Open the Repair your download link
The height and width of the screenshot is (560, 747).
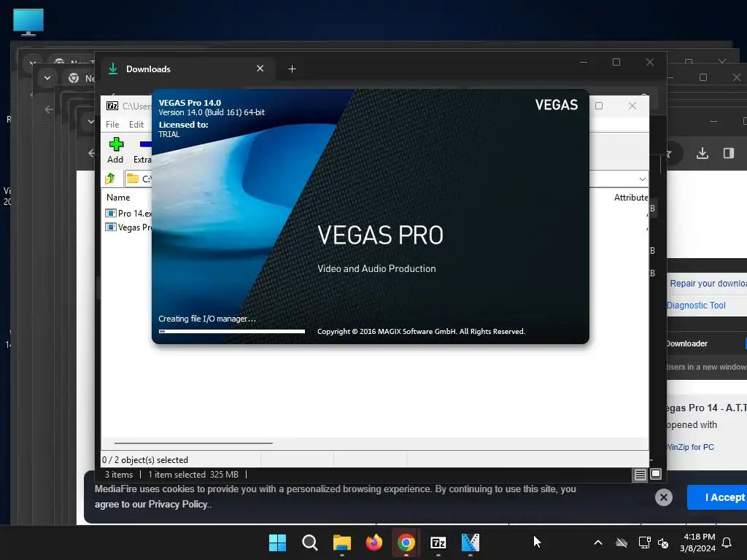[708, 284]
